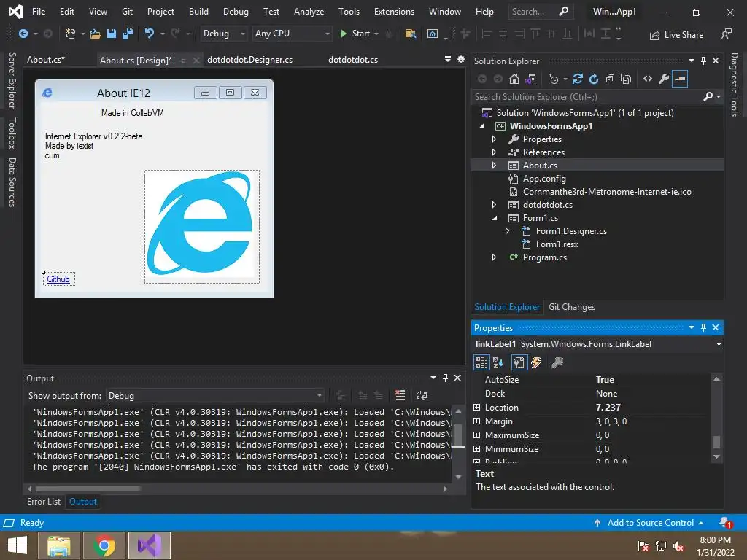This screenshot has width=747, height=560.
Task: Click the Search Solution Explorer field
Action: 588,97
